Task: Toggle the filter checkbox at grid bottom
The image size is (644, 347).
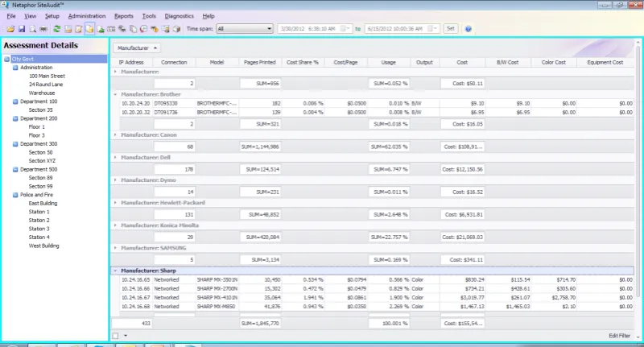Action: click(x=116, y=335)
